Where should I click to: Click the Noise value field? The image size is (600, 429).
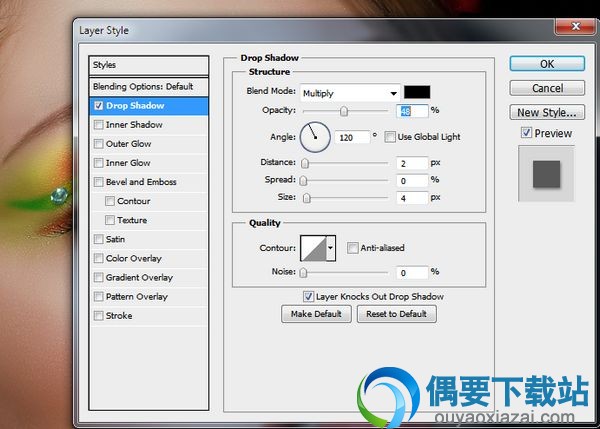(x=412, y=272)
